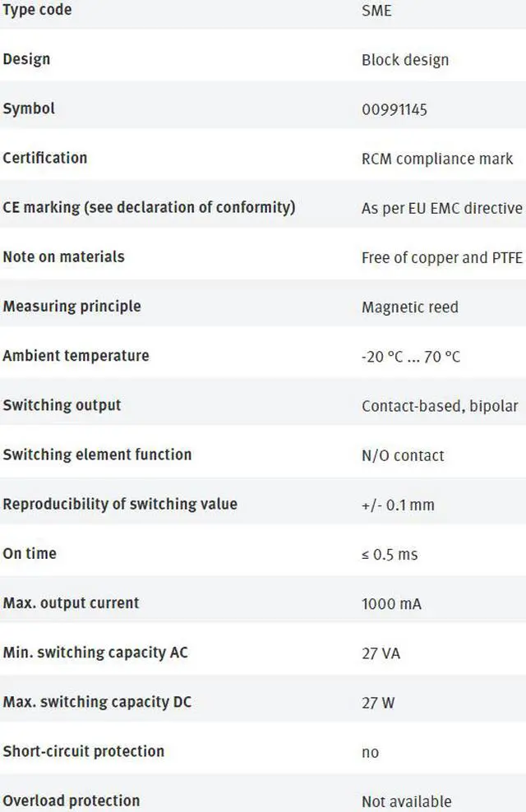Click 'As per EU EMC directive' value

pyautogui.click(x=441, y=208)
